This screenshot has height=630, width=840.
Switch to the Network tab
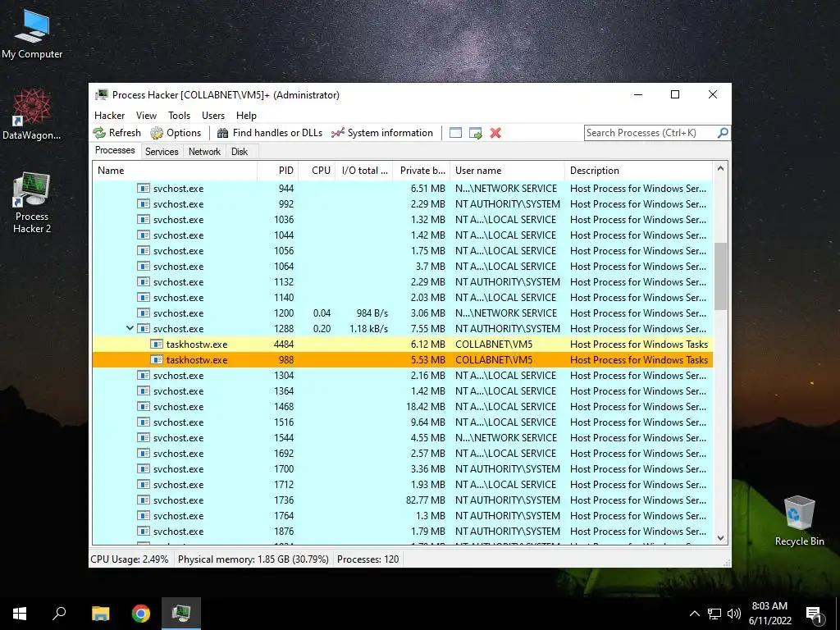coord(204,152)
